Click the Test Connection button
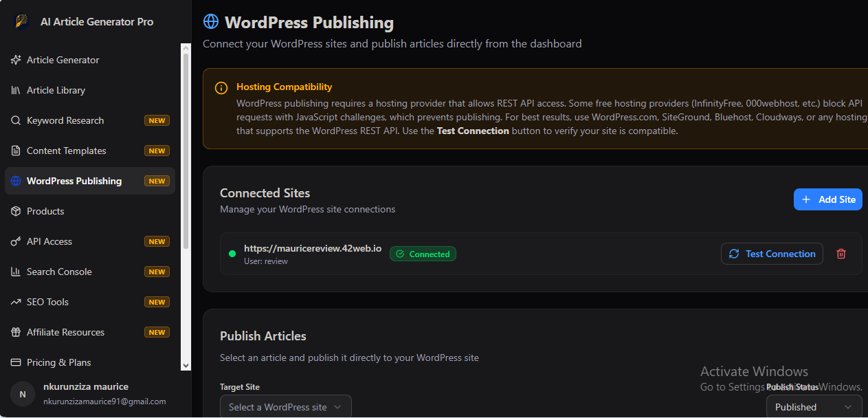The height and width of the screenshot is (418, 868). [x=772, y=254]
